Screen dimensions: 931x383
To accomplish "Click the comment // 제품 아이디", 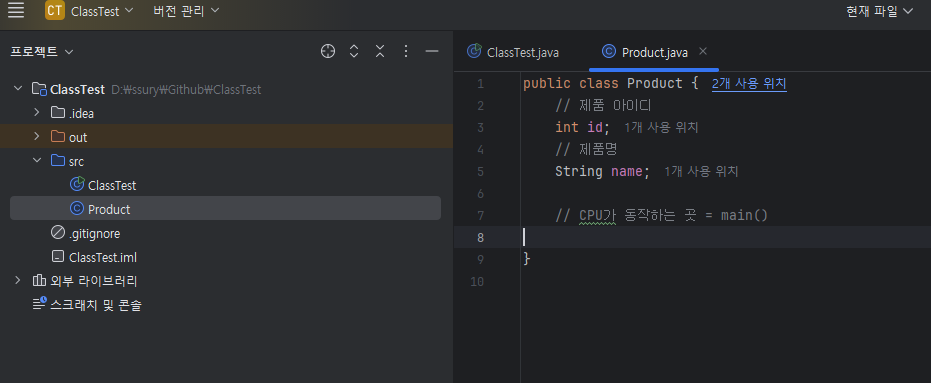I will pos(603,106).
